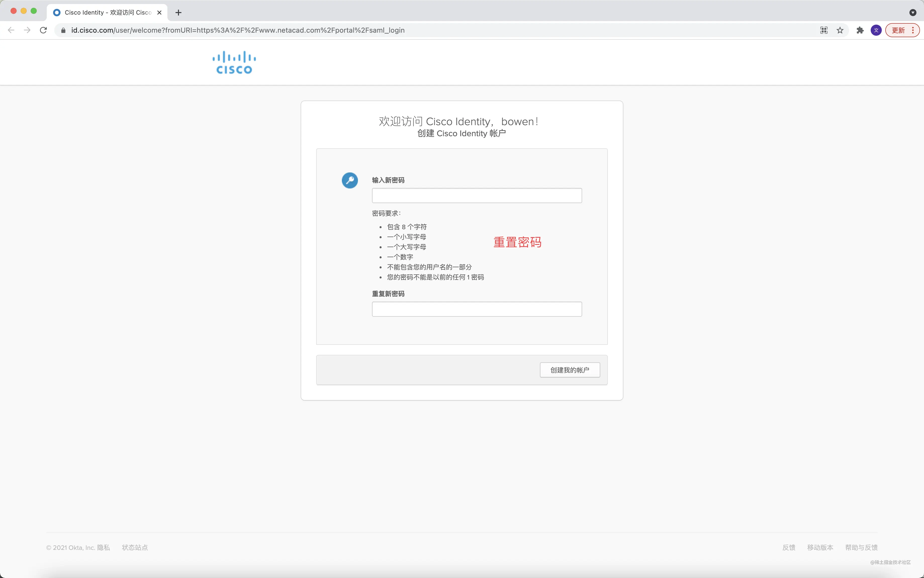
Task: Reload the page with the refresh icon
Action: tap(43, 30)
